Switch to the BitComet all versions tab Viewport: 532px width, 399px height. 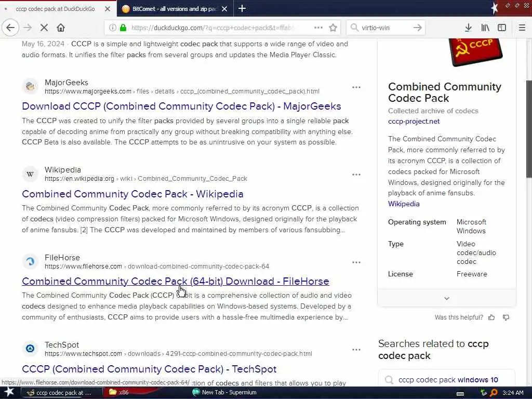click(175, 9)
